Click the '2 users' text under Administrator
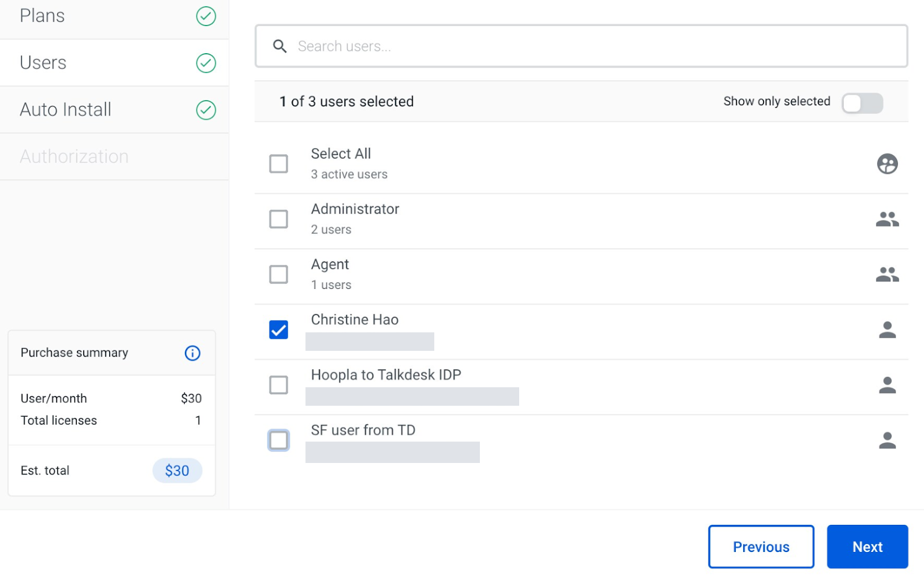This screenshot has width=924, height=578. point(331,230)
